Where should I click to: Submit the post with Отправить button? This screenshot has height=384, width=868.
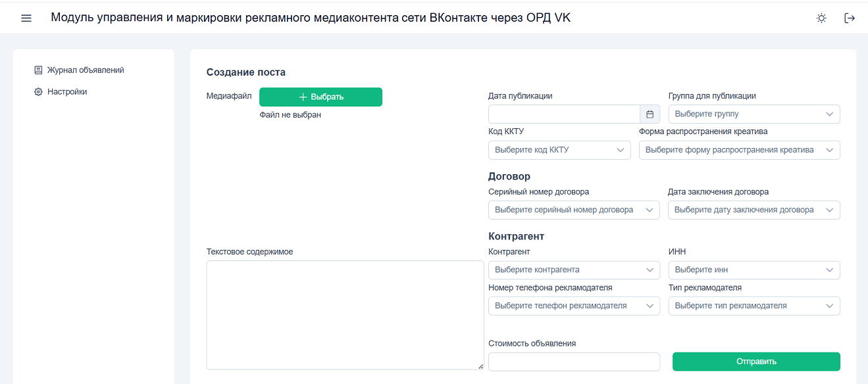pos(756,362)
